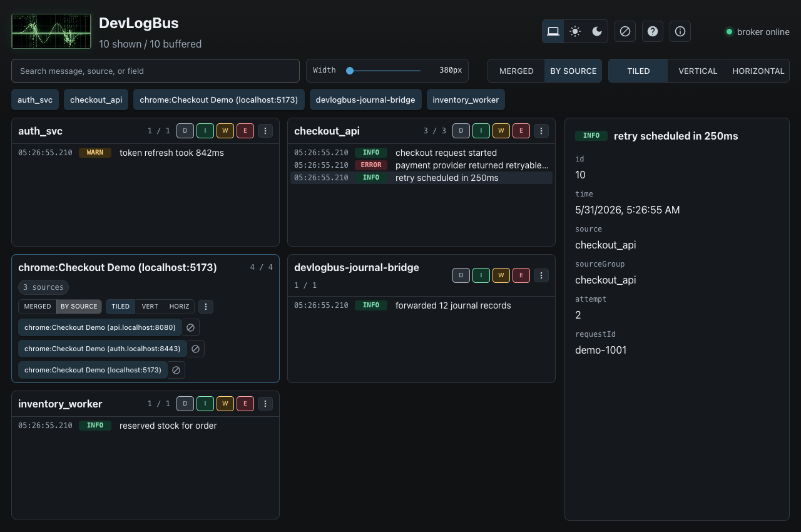Click chrome:Checkout Demo (api.localhost:8080) chip

pyautogui.click(x=100, y=327)
